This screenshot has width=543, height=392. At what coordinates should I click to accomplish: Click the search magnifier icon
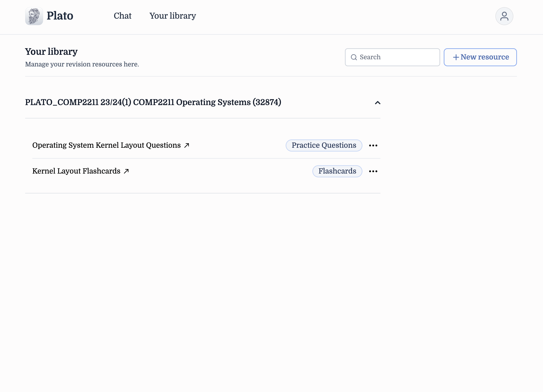pos(354,57)
